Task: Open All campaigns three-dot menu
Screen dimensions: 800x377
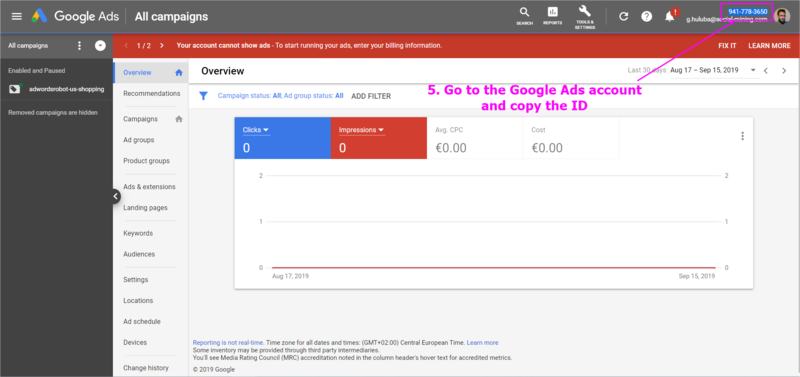Action: [79, 46]
